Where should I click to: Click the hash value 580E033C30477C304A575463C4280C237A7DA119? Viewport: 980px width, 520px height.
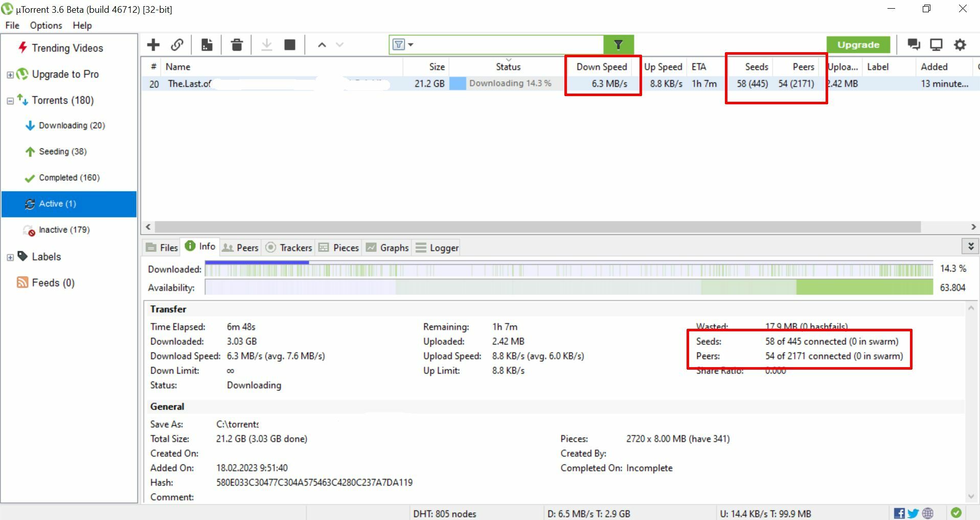314,483
